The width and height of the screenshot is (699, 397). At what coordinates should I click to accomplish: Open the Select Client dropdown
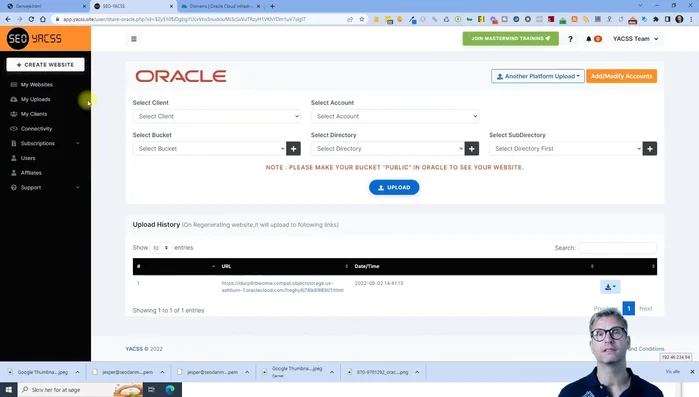[217, 116]
